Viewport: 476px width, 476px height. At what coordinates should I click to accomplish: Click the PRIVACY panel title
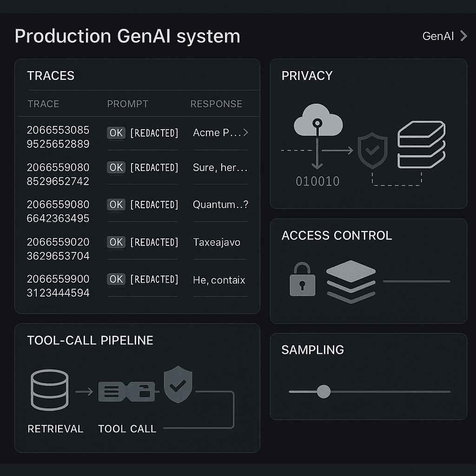pos(307,76)
